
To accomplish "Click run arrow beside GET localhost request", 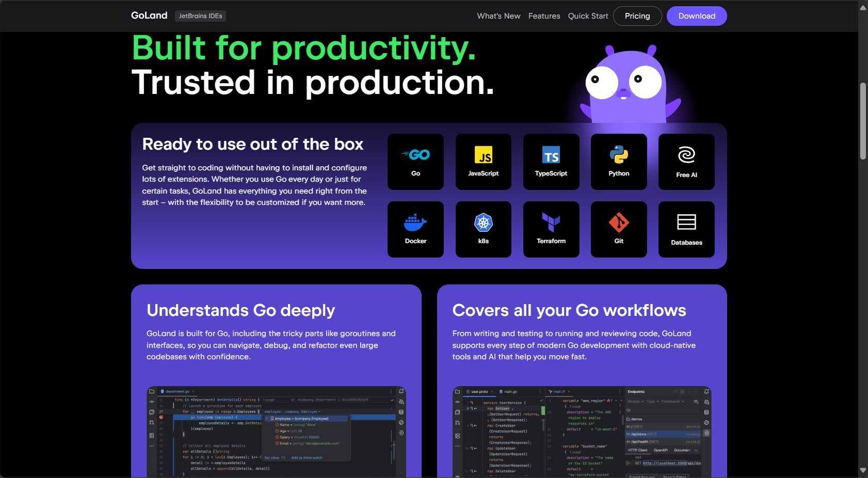I will (x=628, y=463).
